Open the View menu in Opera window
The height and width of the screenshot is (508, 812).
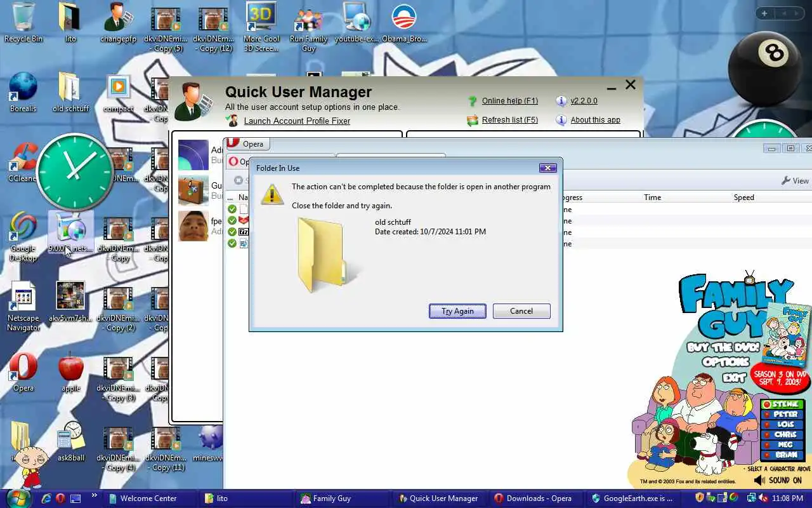796,181
